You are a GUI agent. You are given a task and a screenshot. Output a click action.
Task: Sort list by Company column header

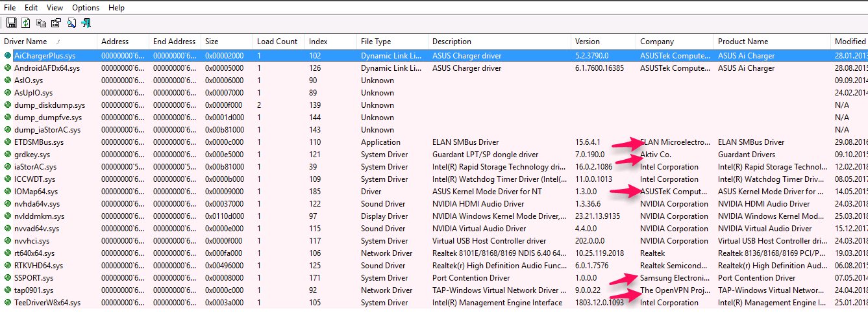657,42
